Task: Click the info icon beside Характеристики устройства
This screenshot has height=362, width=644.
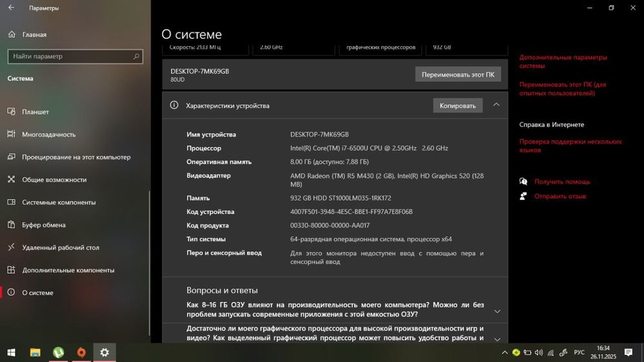Action: 174,105
